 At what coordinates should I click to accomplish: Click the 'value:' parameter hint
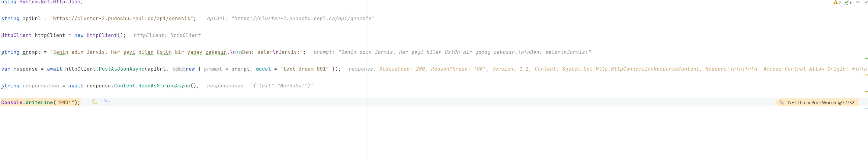[179, 69]
